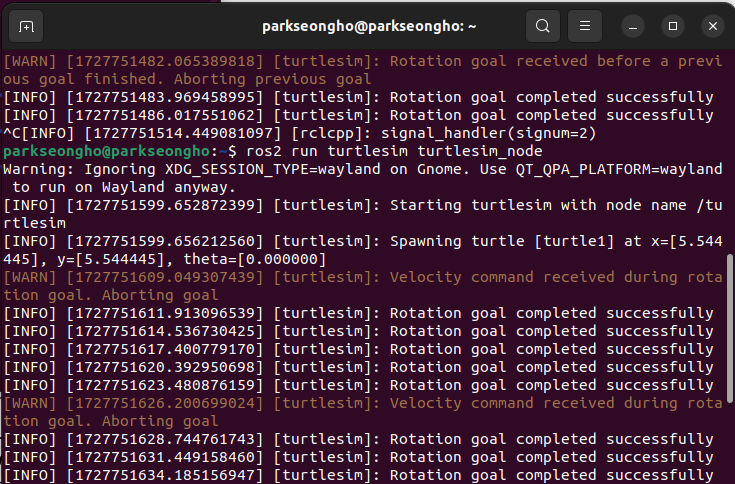Maximize the terminal window

(673, 26)
